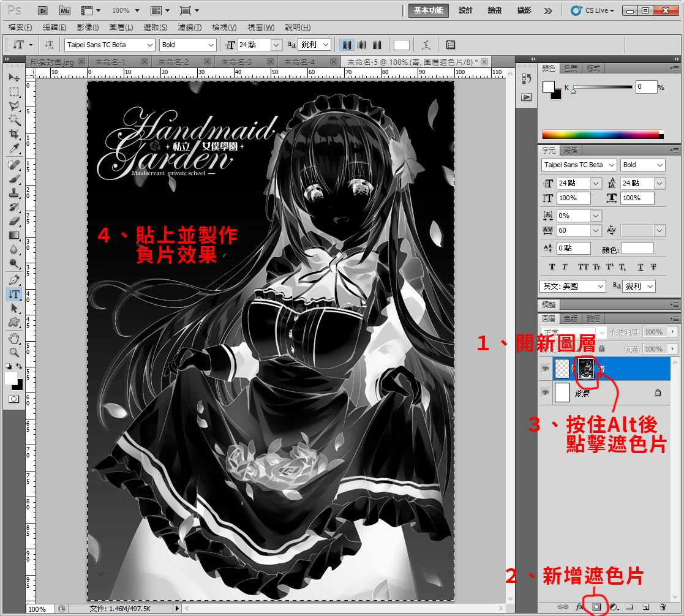The height and width of the screenshot is (616, 684).
Task: Open the layer opacity slider arrow
Action: pos(672,332)
